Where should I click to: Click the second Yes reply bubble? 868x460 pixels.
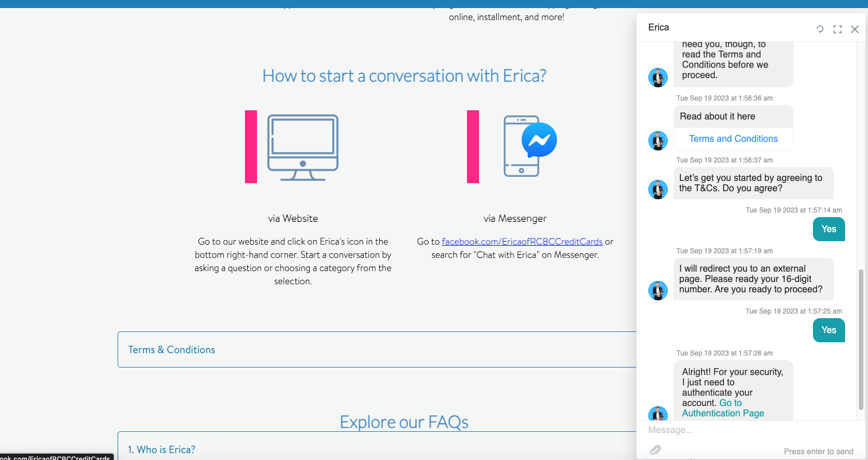click(x=828, y=330)
